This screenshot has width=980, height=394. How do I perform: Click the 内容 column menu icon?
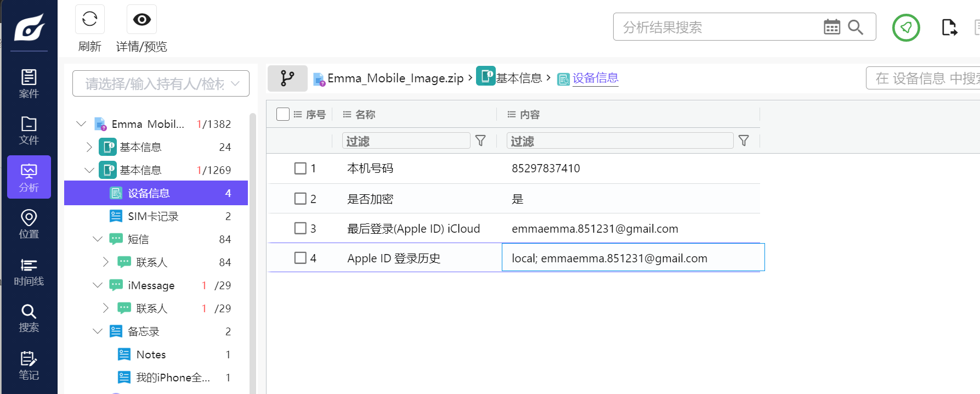(512, 114)
